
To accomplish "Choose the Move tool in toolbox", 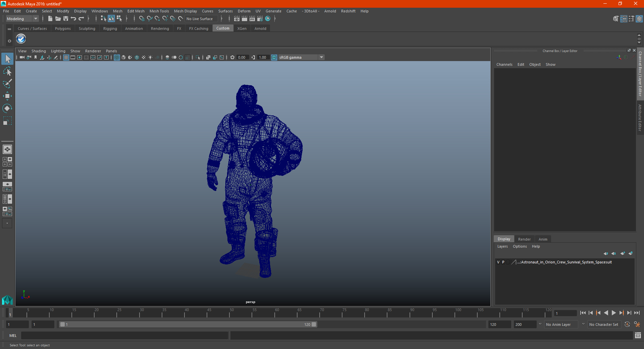I will coord(7,96).
